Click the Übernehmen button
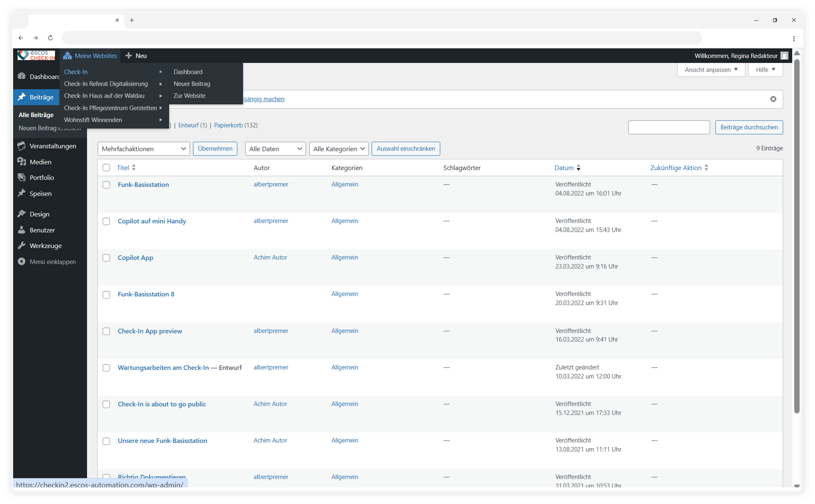This screenshot has height=504, width=815. click(x=215, y=149)
